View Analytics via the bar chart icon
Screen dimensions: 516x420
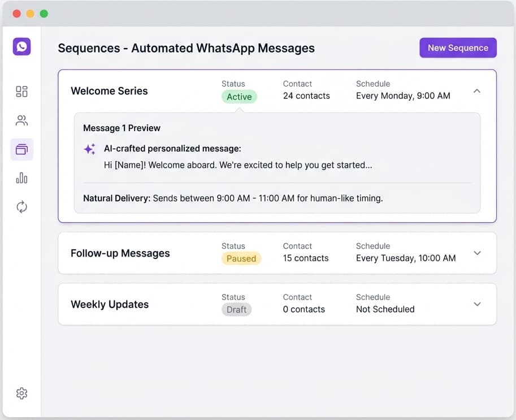[21, 177]
